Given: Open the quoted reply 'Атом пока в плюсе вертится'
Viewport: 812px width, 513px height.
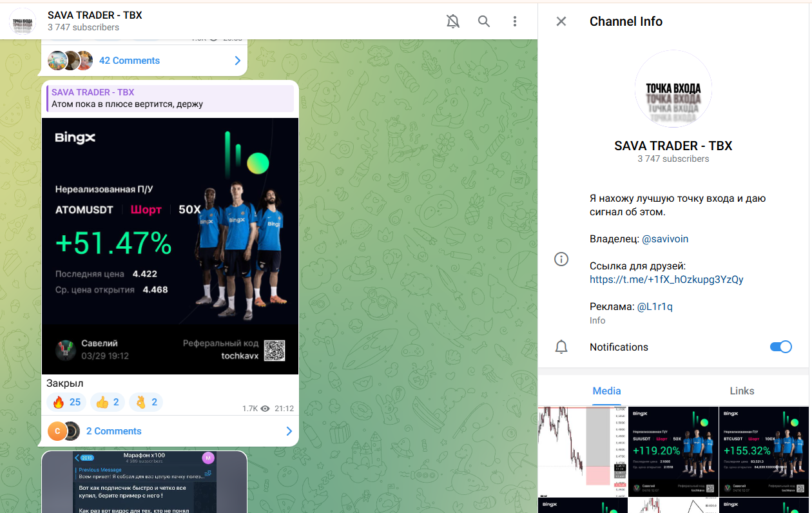Looking at the screenshot, I should point(170,98).
